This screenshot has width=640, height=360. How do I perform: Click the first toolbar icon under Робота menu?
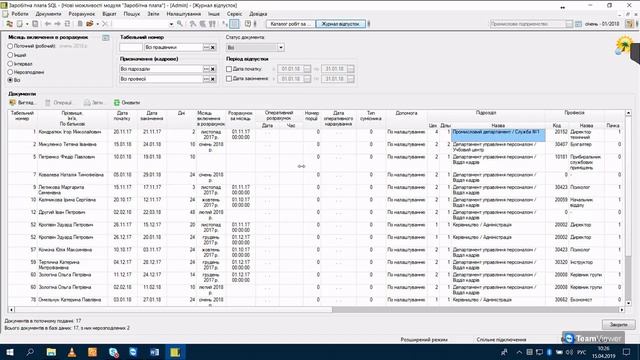9,24
